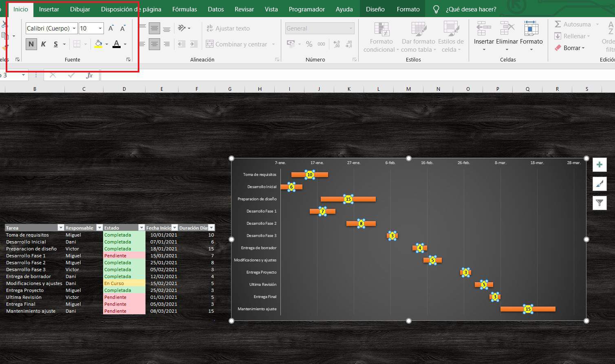The height and width of the screenshot is (364, 615).
Task: Click the Autosuma button
Action: click(573, 24)
